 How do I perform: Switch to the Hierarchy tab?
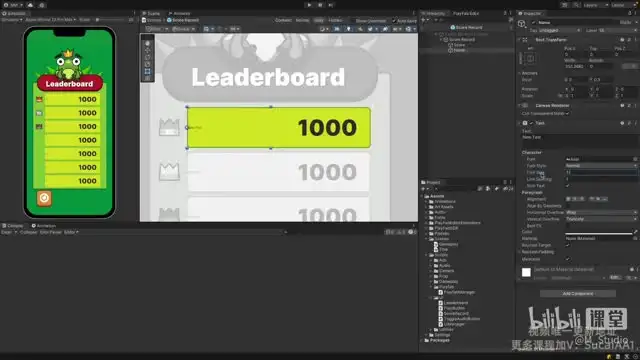point(434,13)
